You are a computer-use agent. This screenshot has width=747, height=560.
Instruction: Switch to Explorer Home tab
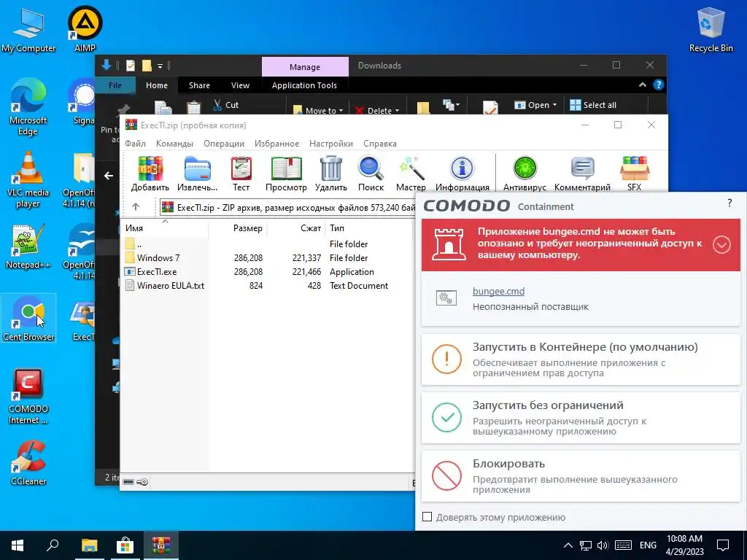157,85
